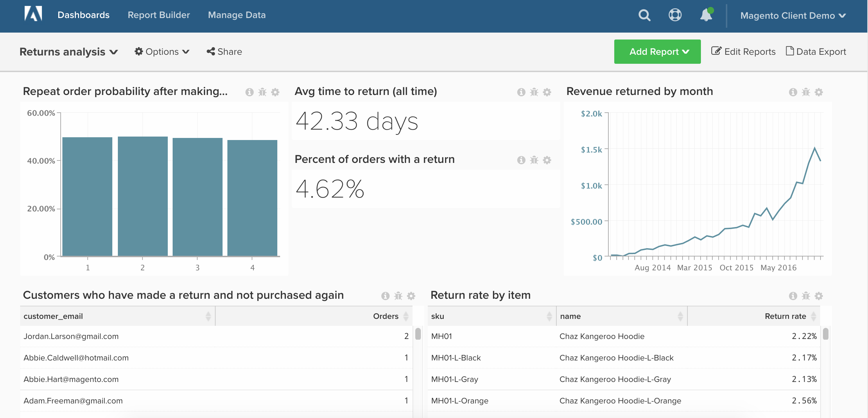Click bug icon on Return rate by item
This screenshot has width=868, height=418.
pos(806,296)
